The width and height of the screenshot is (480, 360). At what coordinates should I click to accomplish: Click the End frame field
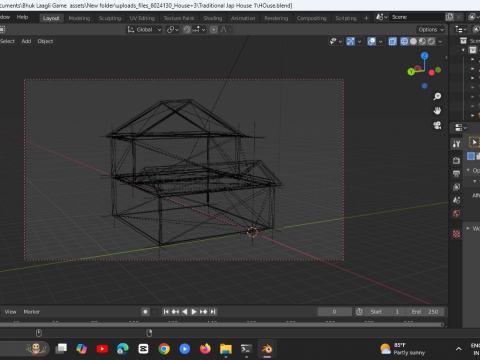[425, 312]
